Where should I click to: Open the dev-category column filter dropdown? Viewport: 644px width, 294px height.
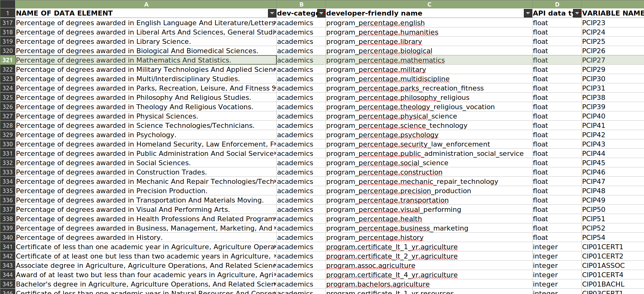coord(321,13)
